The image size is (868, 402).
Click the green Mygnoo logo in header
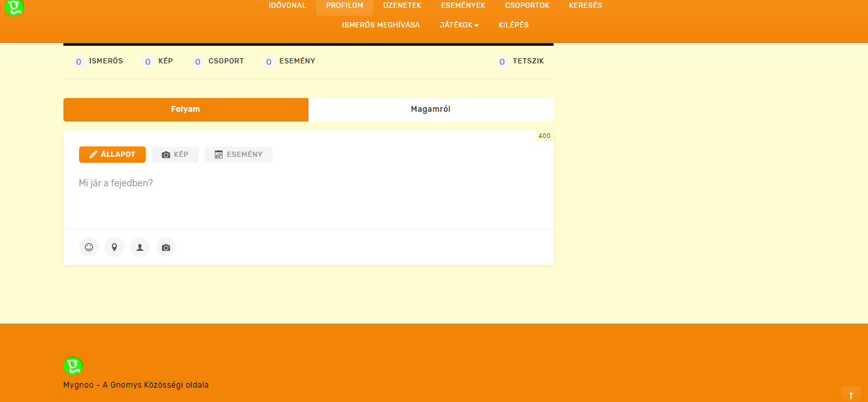click(x=14, y=7)
